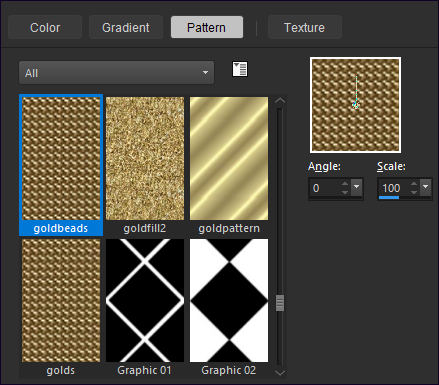
Task: Select the Pattern tab
Action: [x=207, y=27]
